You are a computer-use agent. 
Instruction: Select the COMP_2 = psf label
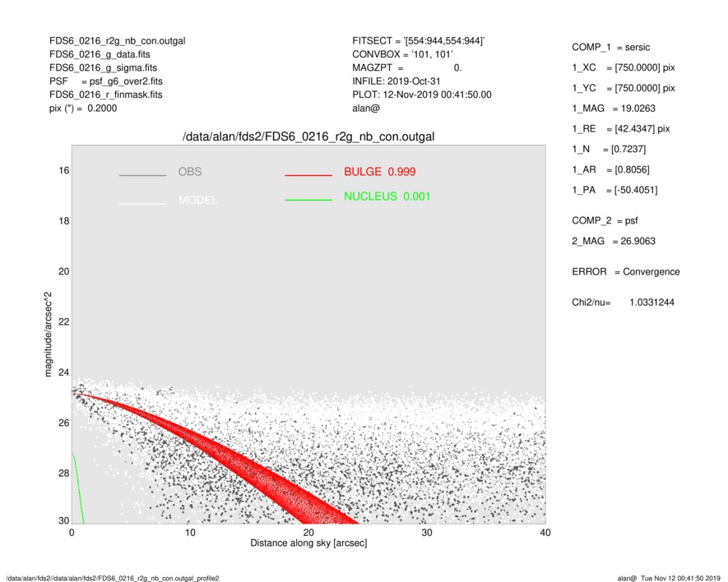point(605,221)
